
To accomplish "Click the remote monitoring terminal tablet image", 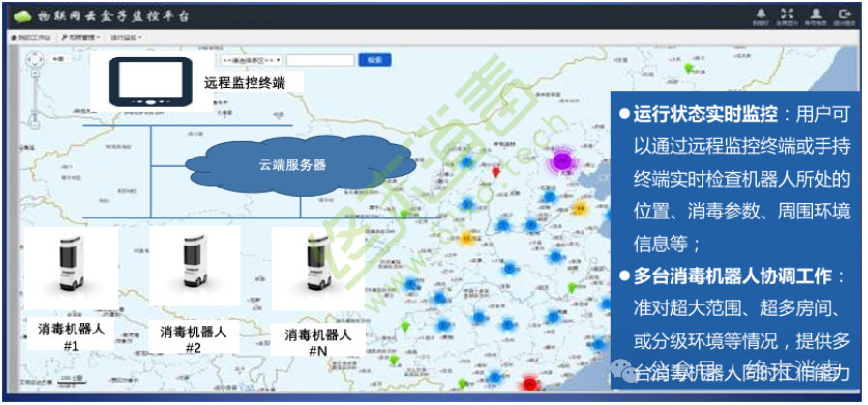I will coord(151,81).
